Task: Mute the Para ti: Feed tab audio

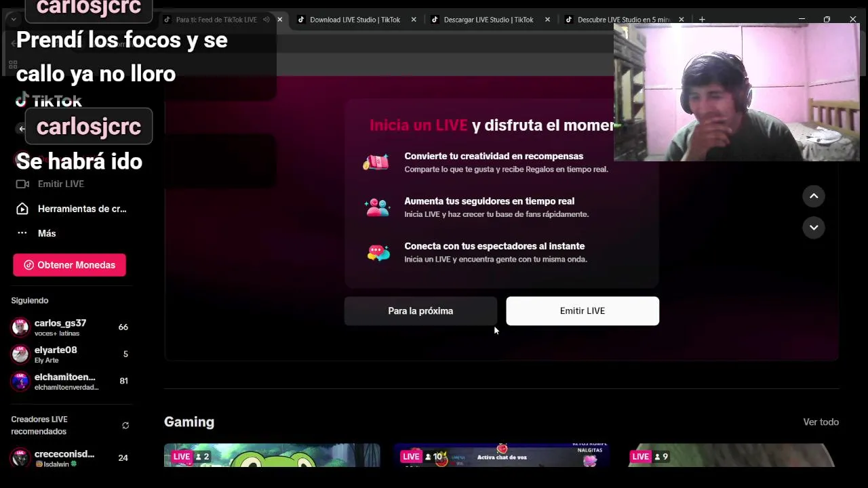Action: point(266,20)
